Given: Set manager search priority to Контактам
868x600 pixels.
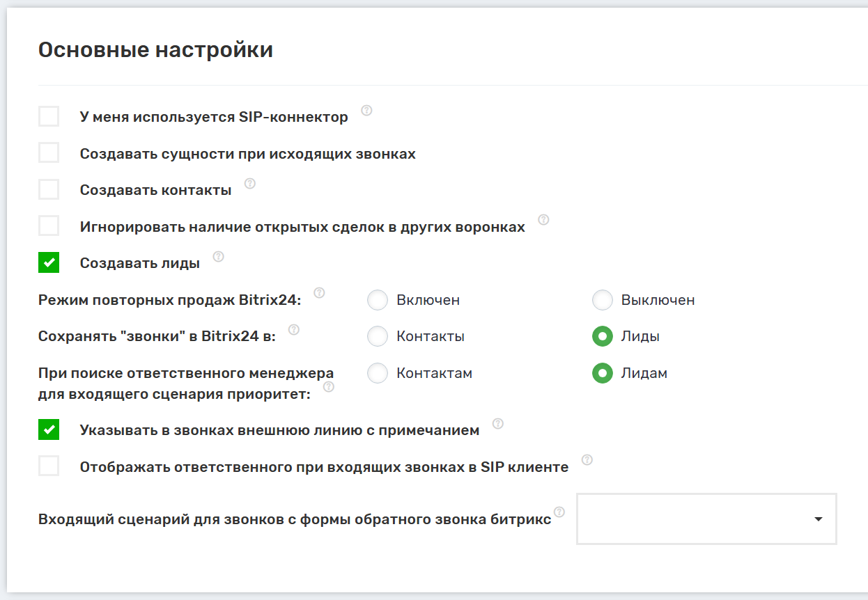Looking at the screenshot, I should coord(377,373).
